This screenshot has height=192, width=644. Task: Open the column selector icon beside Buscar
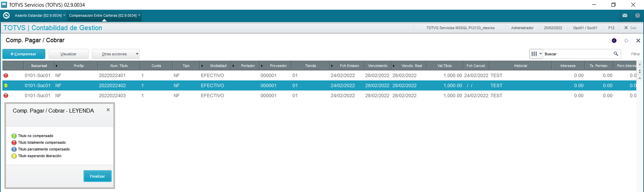coord(536,54)
